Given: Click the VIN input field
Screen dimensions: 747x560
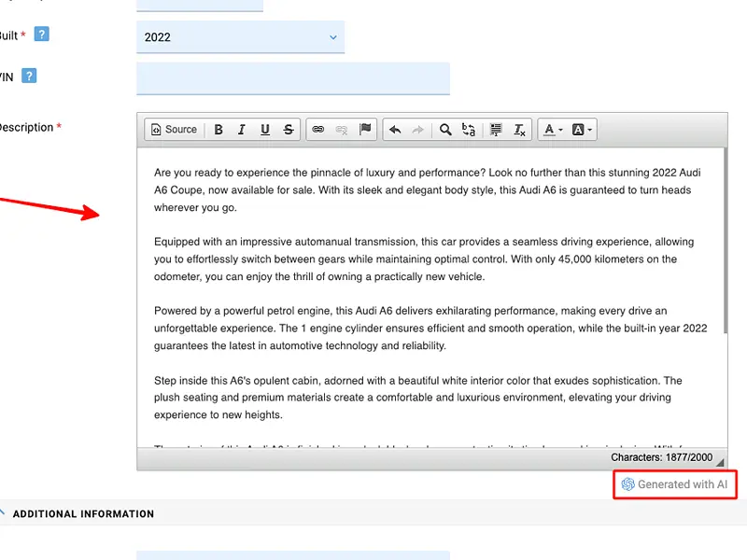Looking at the screenshot, I should pos(293,78).
